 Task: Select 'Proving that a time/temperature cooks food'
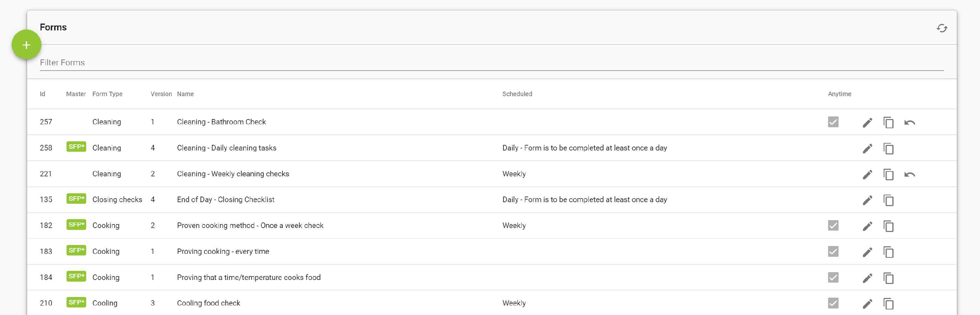[248, 277]
